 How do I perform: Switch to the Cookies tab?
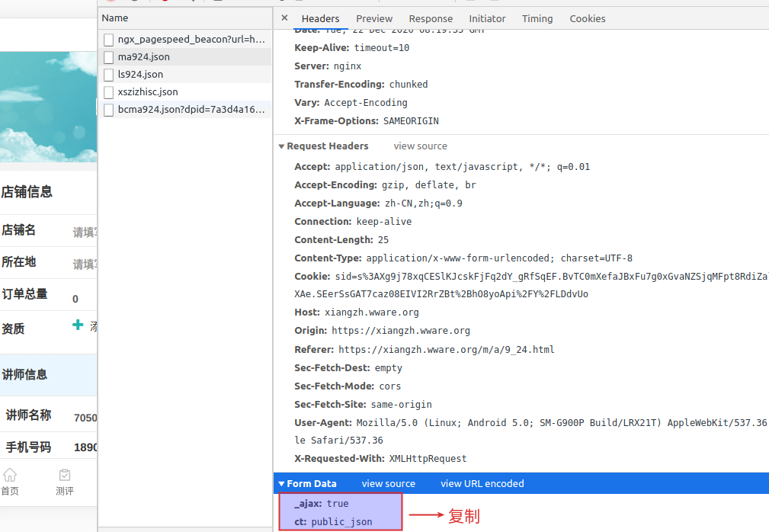point(588,18)
